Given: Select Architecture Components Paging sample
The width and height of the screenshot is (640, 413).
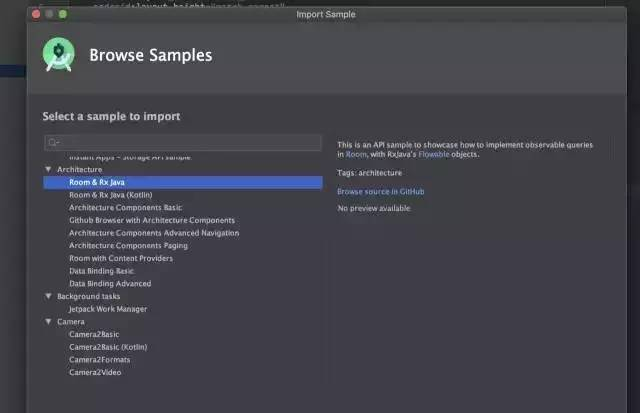Looking at the screenshot, I should coord(129,245).
